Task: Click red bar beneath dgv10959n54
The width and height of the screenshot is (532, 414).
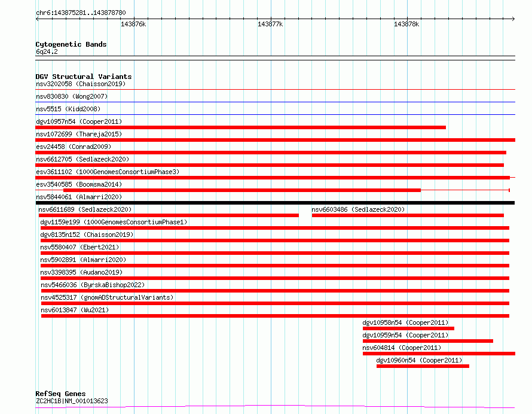Action: [428, 341]
